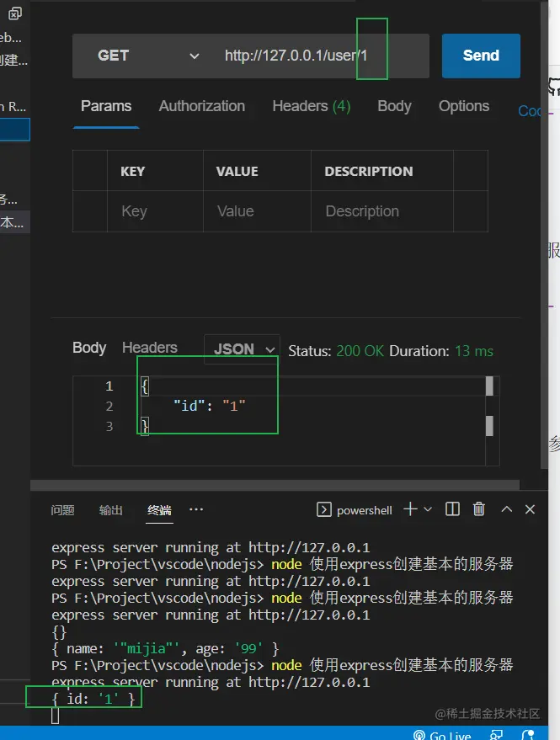Click the remote feedback status bar icon
This screenshot has height=740, width=560.
tap(496, 734)
